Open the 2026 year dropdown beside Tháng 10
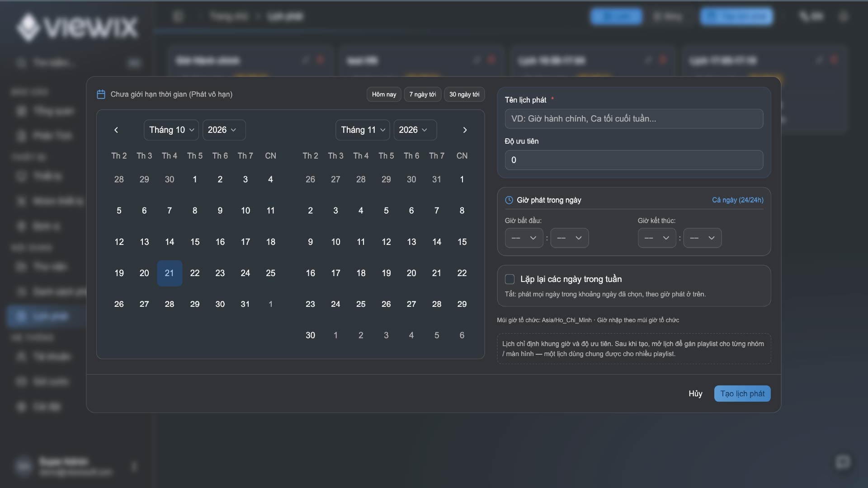The width and height of the screenshot is (868, 488). pyautogui.click(x=224, y=130)
